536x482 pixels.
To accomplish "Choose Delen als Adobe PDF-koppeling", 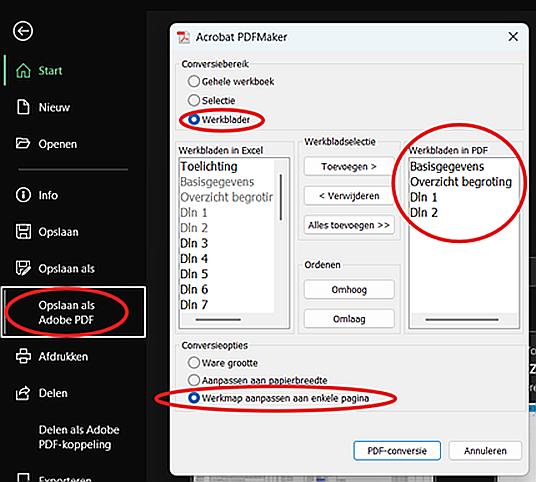I will pyautogui.click(x=79, y=437).
